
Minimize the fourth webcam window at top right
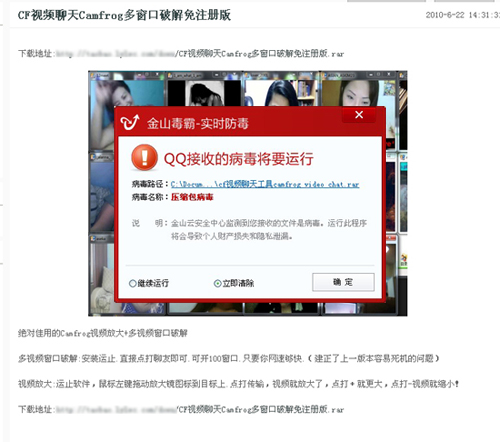(x=371, y=75)
